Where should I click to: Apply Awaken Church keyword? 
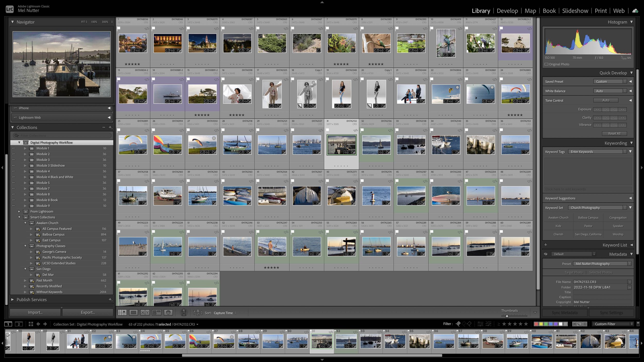(x=558, y=218)
